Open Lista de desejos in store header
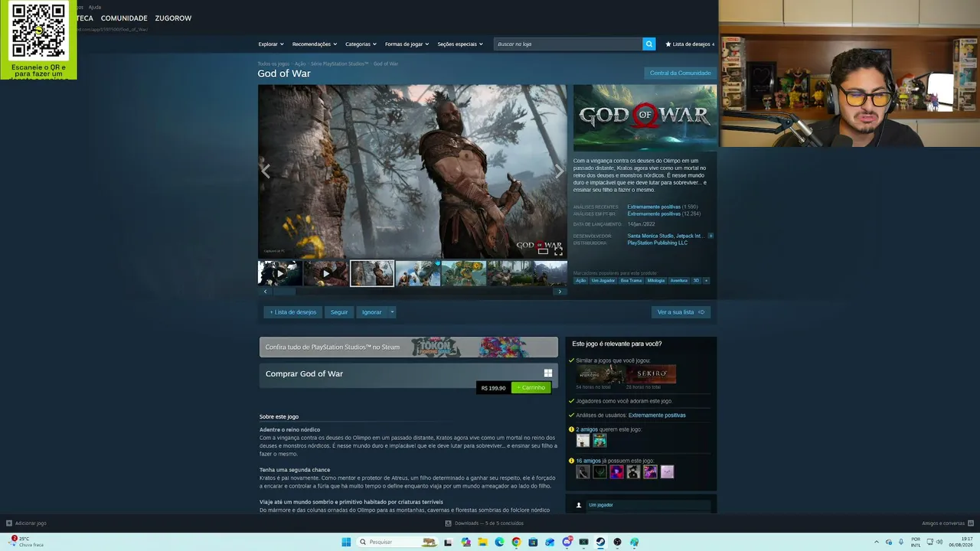 [x=690, y=44]
